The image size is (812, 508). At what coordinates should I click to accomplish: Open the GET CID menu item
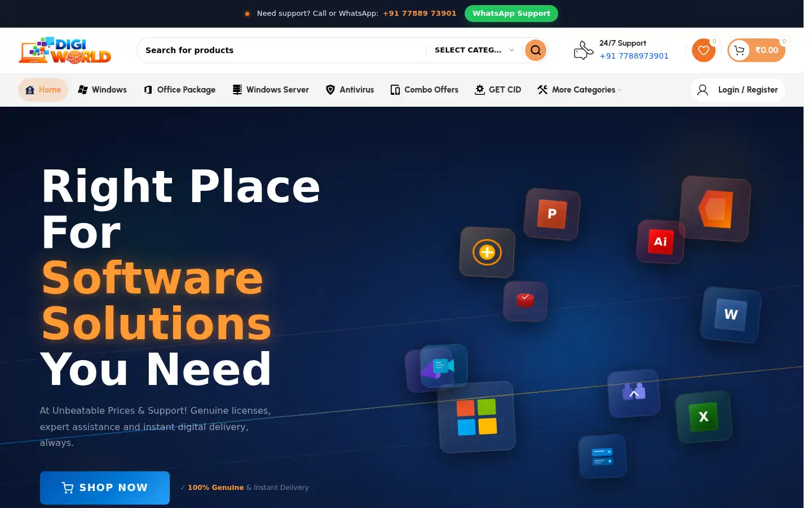498,90
